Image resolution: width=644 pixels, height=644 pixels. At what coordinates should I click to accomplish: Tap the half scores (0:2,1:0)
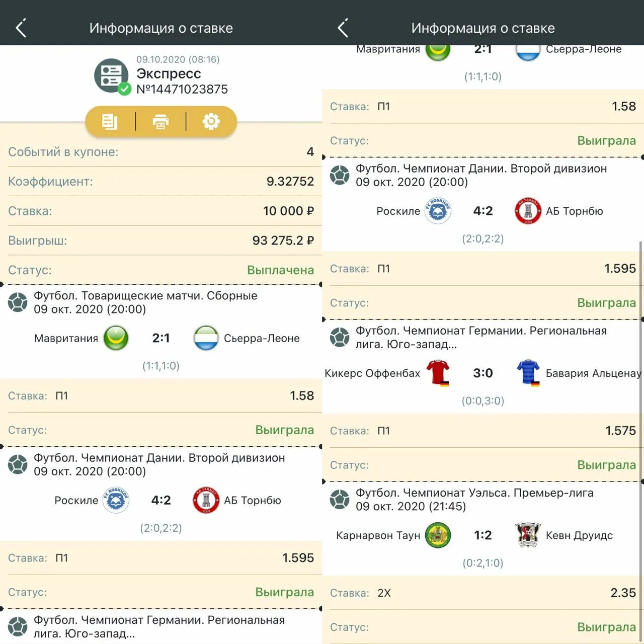[483, 563]
